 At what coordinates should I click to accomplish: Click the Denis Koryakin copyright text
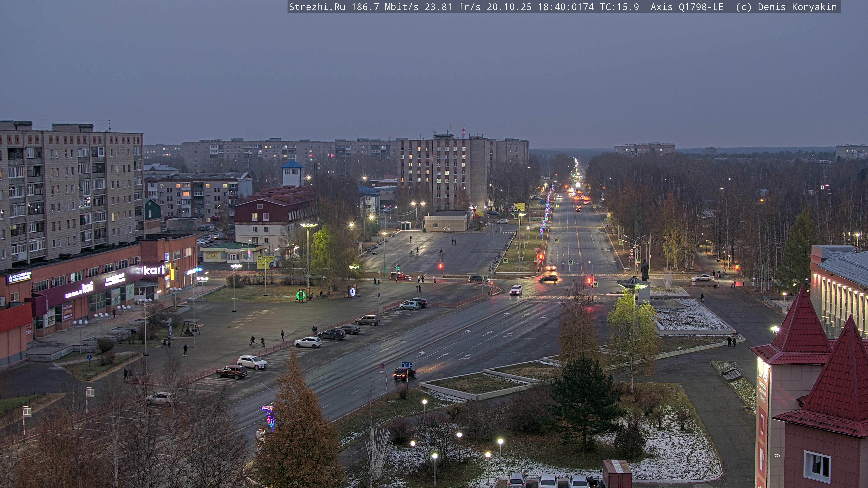click(797, 7)
